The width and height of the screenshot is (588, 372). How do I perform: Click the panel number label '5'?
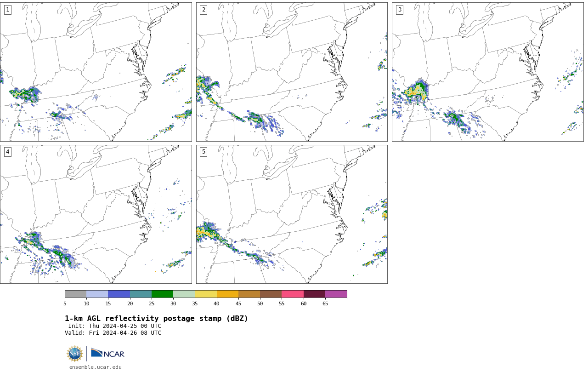pos(204,152)
